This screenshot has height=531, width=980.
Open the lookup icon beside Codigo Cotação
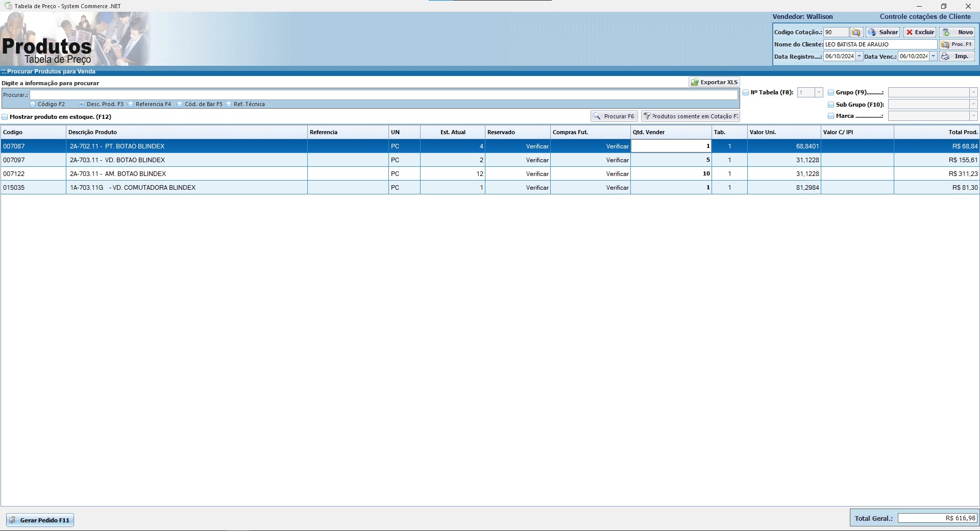(856, 32)
